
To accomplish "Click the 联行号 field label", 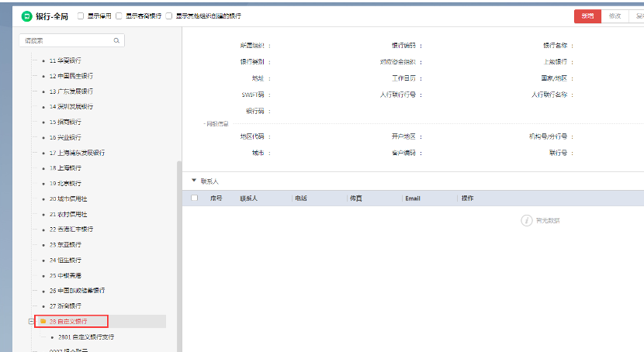I will pos(559,153).
